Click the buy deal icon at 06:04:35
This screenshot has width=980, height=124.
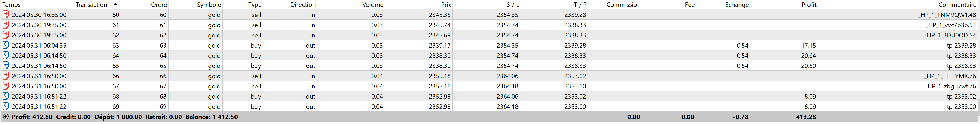(6, 45)
